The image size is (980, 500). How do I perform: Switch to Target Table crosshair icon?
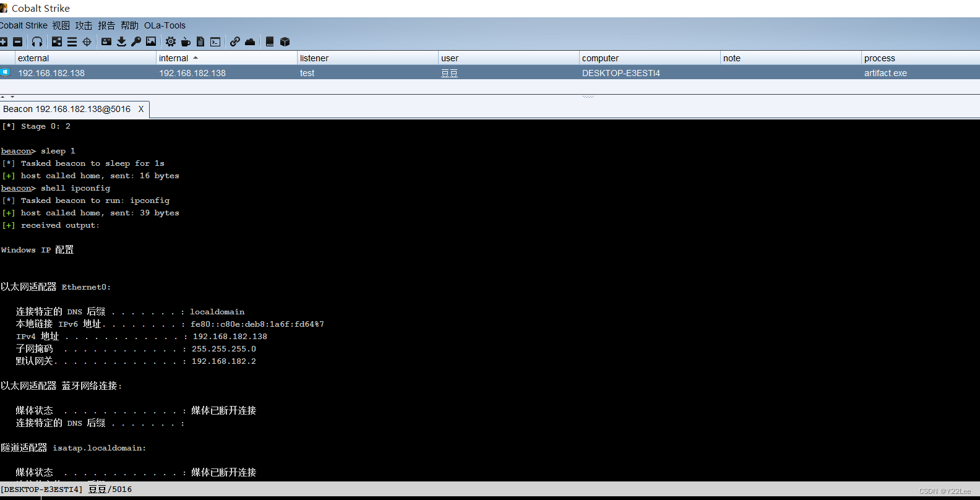(x=87, y=41)
